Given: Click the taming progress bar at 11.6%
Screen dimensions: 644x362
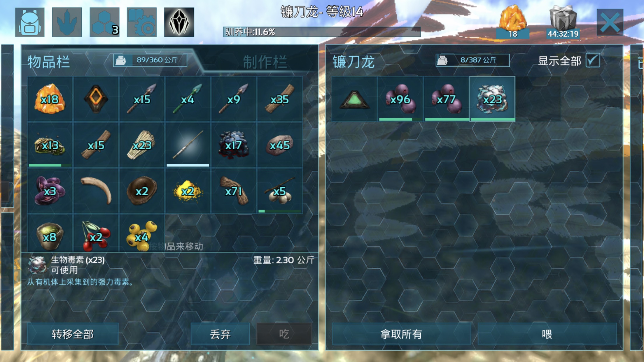Looking at the screenshot, I should tap(322, 32).
